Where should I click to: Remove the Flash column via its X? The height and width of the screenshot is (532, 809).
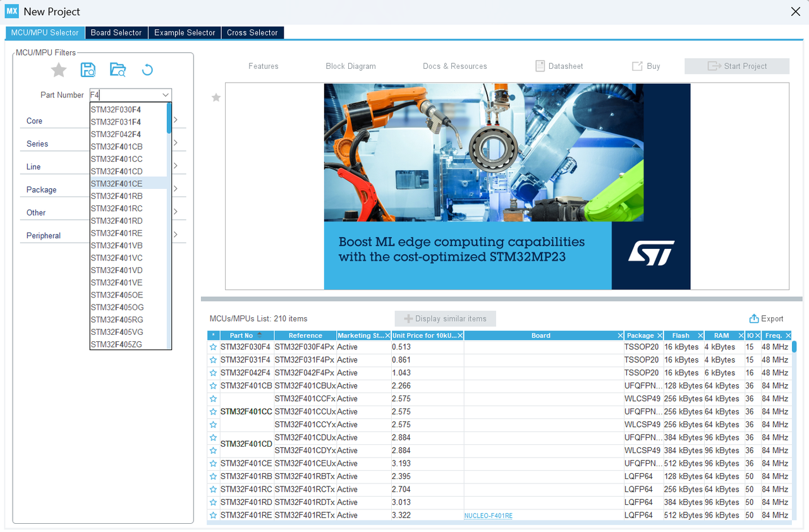point(700,336)
